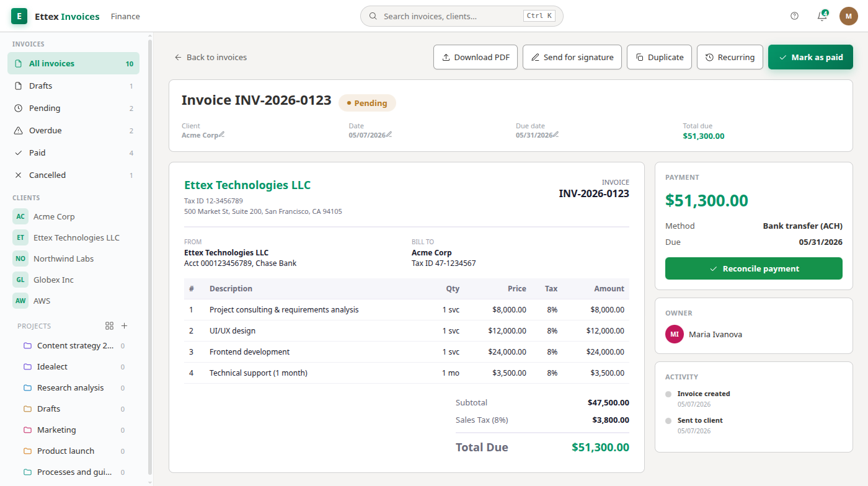This screenshot has height=486, width=868.
Task: Click the Idealect folder icon
Action: click(27, 366)
